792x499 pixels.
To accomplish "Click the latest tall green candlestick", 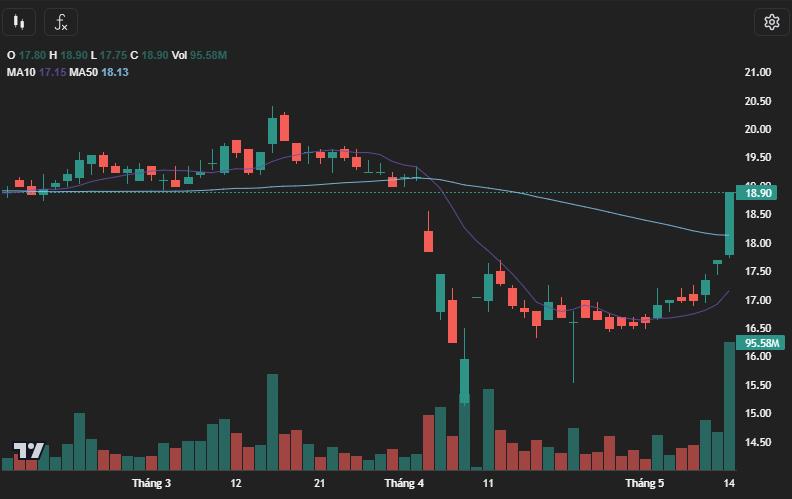I will pos(730,224).
